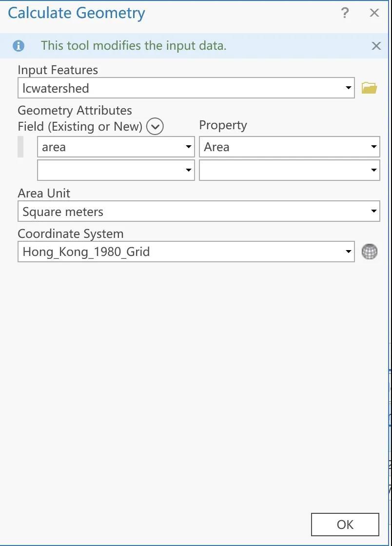The height and width of the screenshot is (546, 392).
Task: Open the coordinate system globe picker
Action: tap(369, 252)
